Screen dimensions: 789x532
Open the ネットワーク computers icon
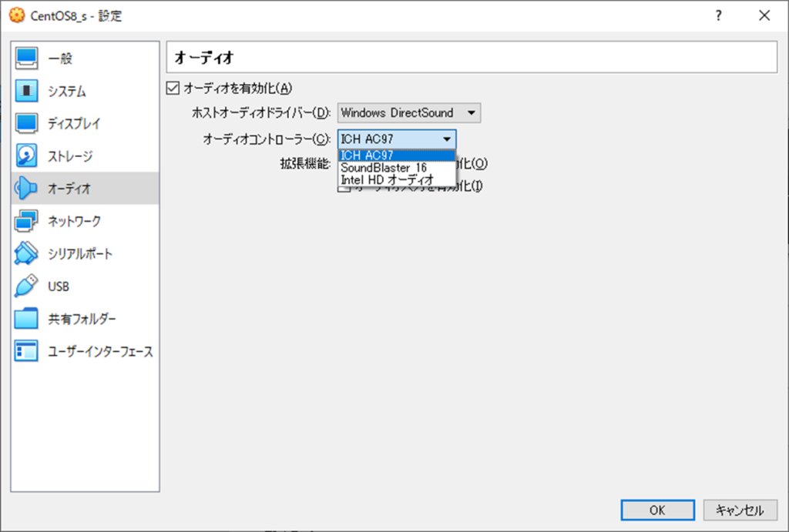(26, 221)
